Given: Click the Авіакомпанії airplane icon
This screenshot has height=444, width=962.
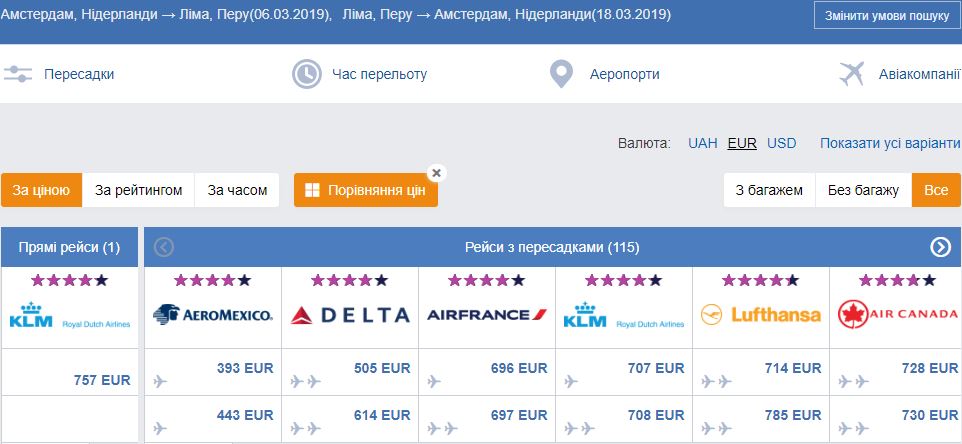Looking at the screenshot, I should pyautogui.click(x=852, y=74).
